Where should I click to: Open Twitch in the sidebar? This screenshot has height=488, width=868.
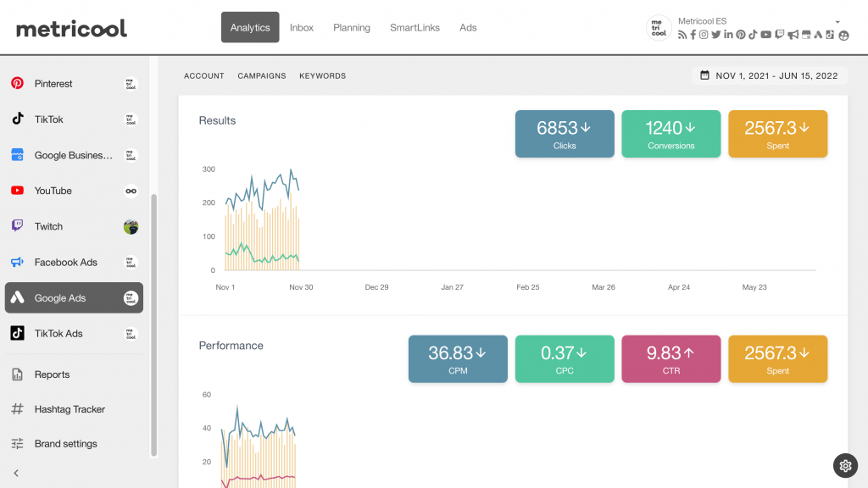[x=75, y=226]
